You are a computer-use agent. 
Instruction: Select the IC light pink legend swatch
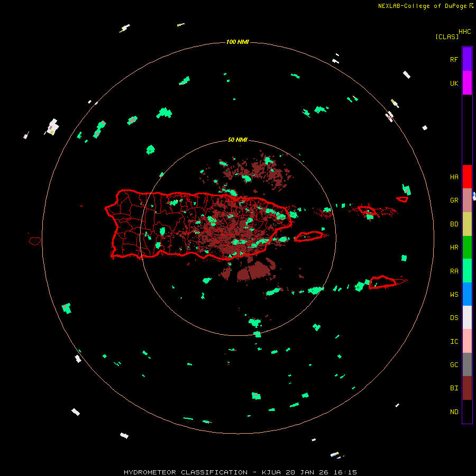[x=467, y=341]
